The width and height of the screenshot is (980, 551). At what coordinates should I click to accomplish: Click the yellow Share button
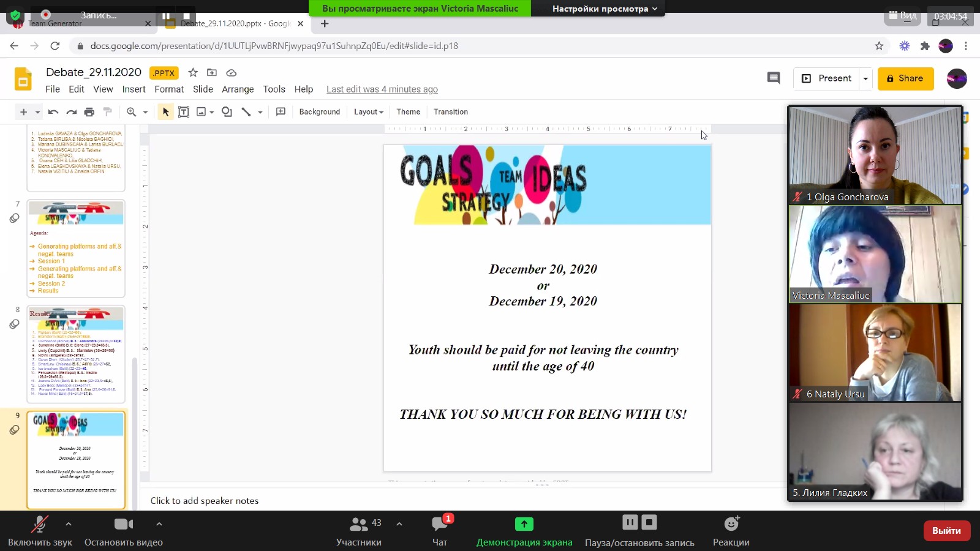(905, 78)
